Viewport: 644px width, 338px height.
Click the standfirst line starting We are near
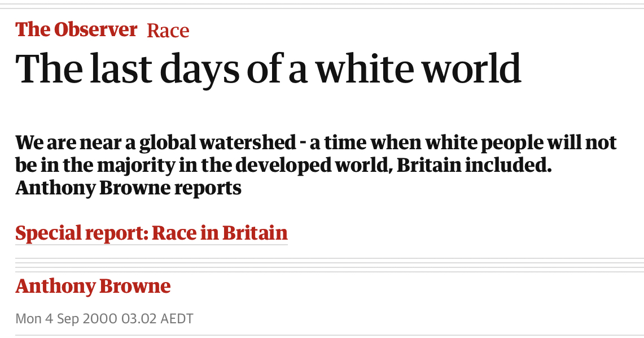coord(316,142)
